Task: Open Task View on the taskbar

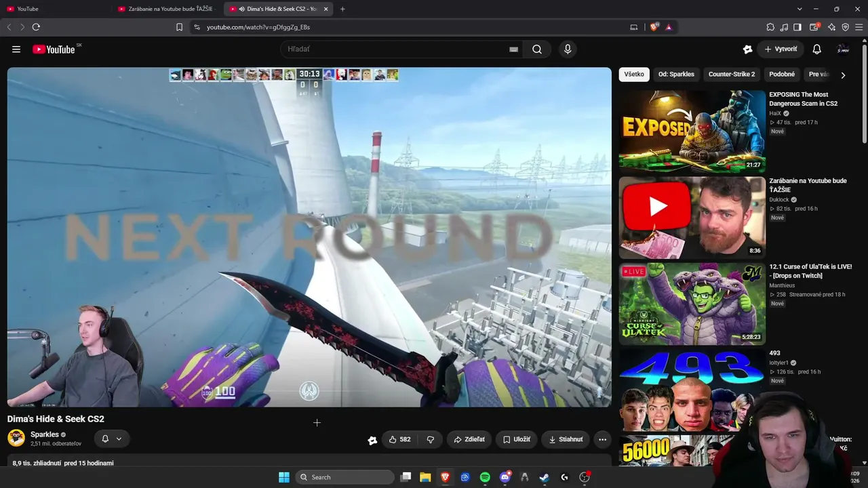Action: click(406, 477)
